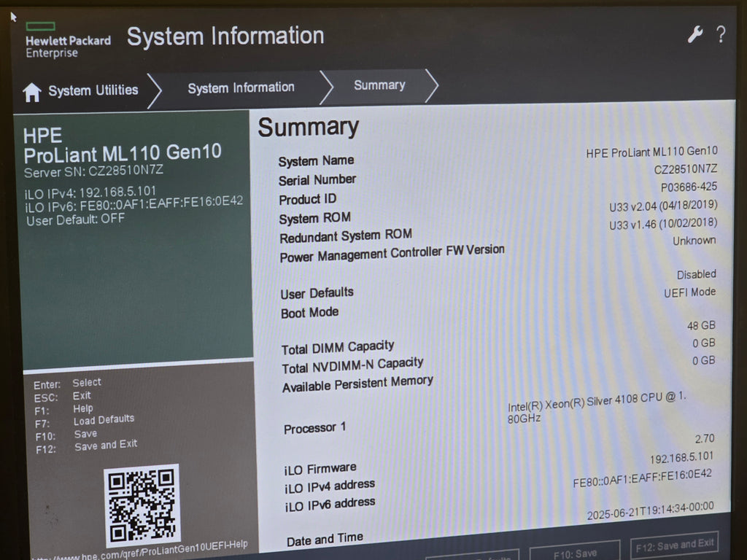Screen dimensions: 747x560
Task: Click Available Persistent Memory label
Action: 357,384
